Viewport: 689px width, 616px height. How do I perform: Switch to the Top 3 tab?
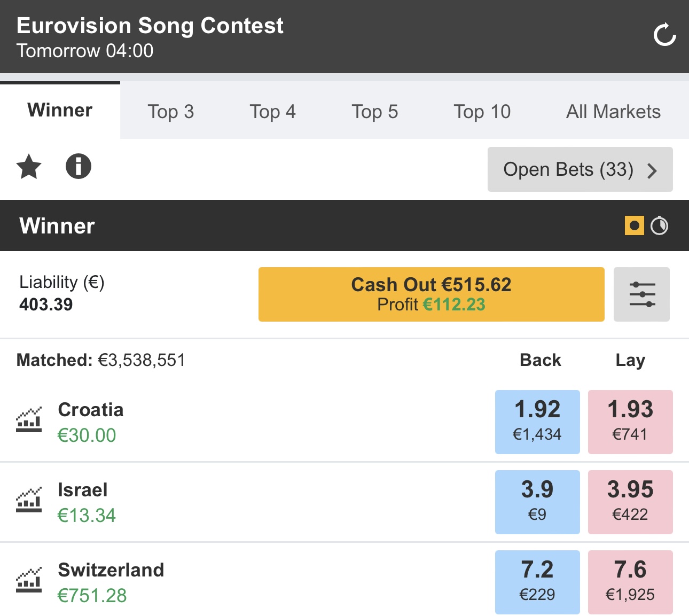pyautogui.click(x=171, y=112)
